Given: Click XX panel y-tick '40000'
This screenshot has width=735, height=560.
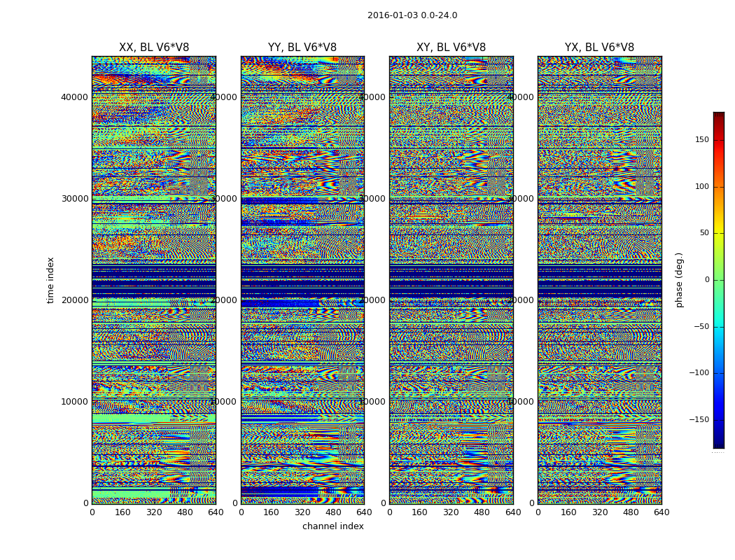Looking at the screenshot, I should (74, 97).
